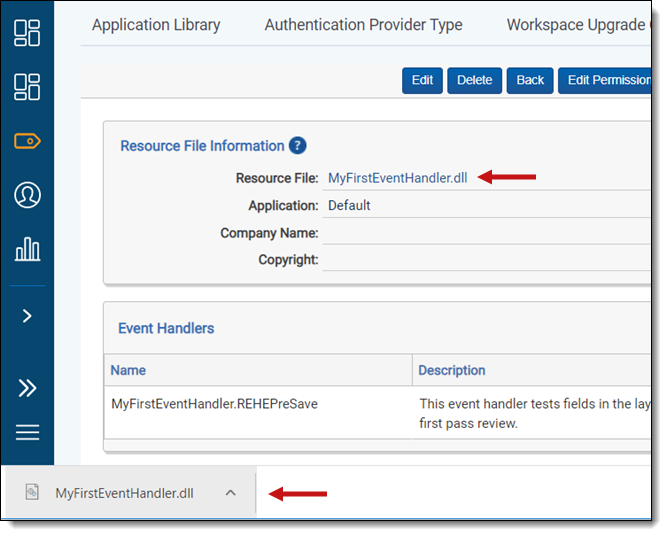This screenshot has width=667, height=536.
Task: Open the user profile icon in sidebar
Action: [27, 195]
